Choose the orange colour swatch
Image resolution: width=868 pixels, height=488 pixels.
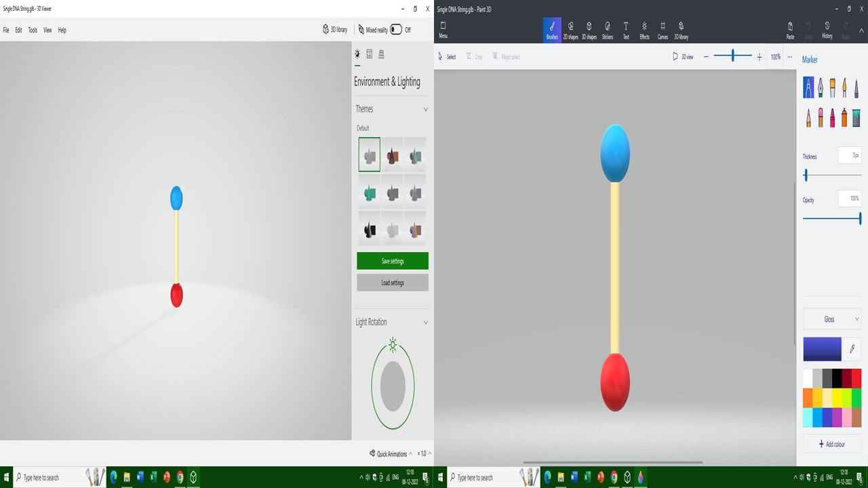pyautogui.click(x=808, y=398)
